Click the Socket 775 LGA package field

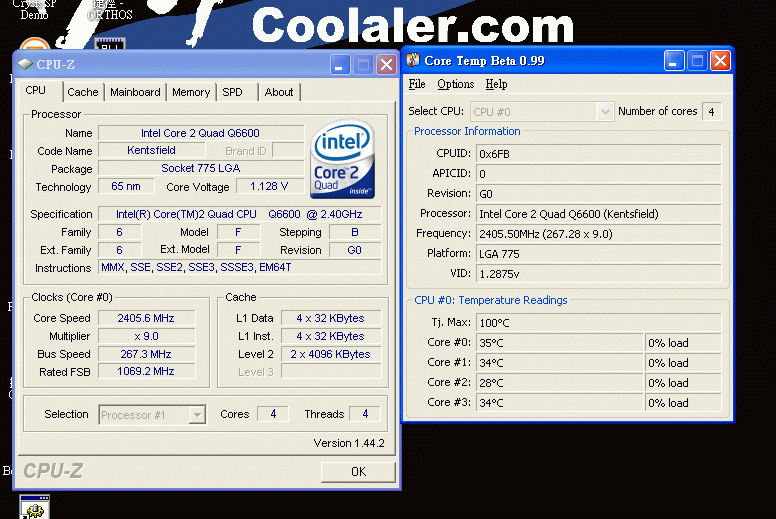pos(200,168)
